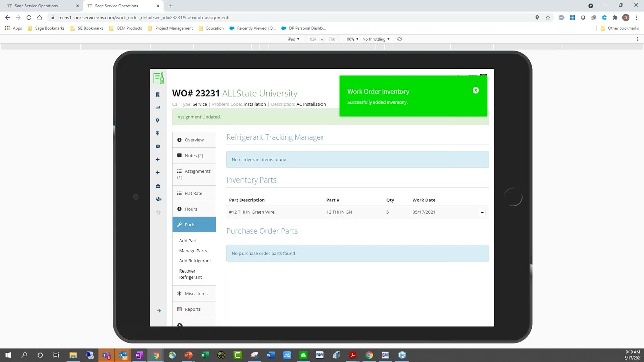Open the Flat Rate tab

[x=194, y=193]
